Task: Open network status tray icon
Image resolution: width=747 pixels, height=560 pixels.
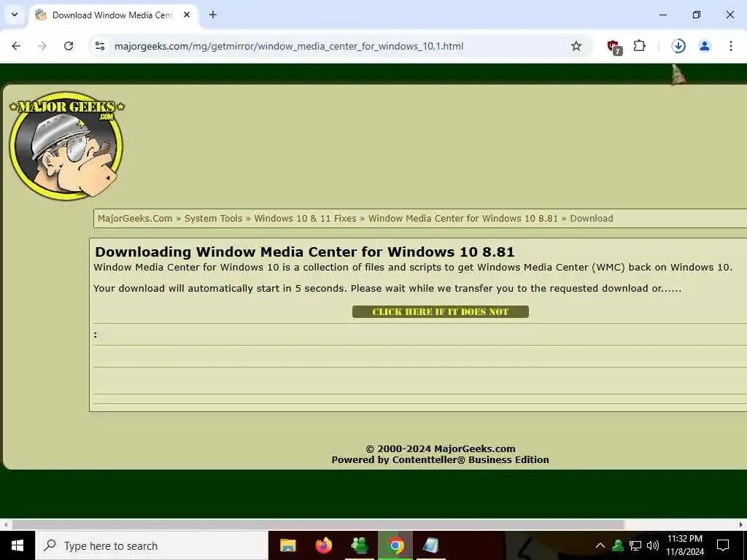Action: 635,545
